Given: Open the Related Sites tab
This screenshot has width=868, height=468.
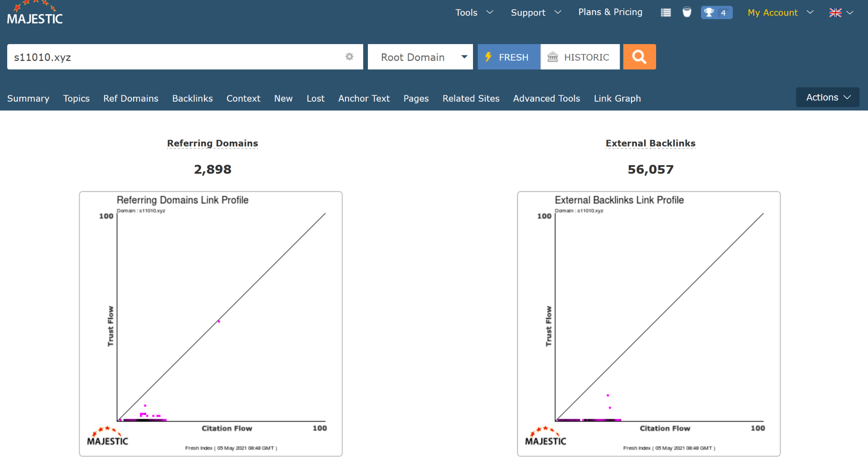Looking at the screenshot, I should tap(471, 98).
